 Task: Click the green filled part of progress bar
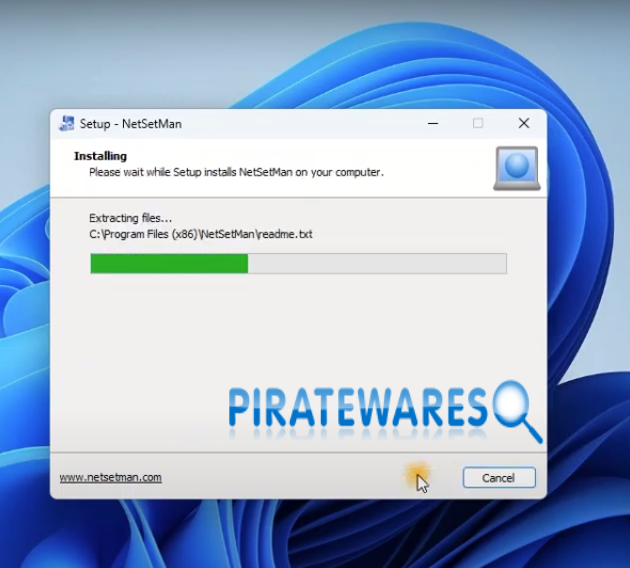coord(168,263)
